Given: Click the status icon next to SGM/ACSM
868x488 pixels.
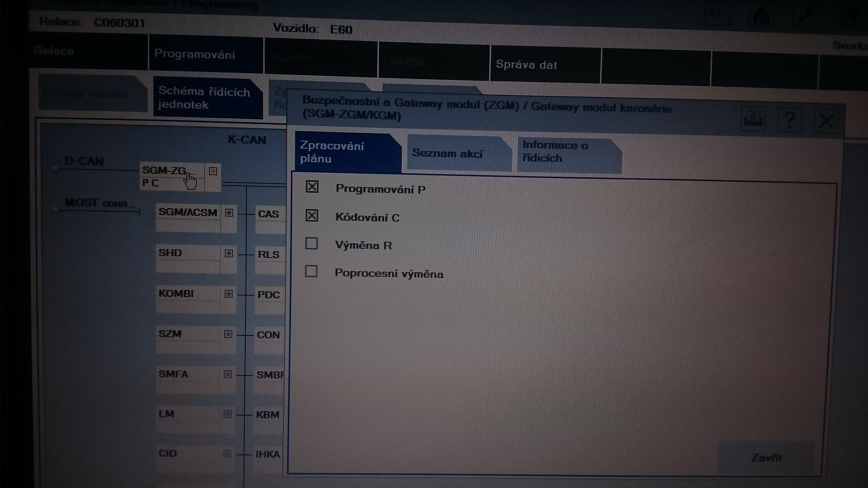Looking at the screenshot, I should pyautogui.click(x=229, y=213).
